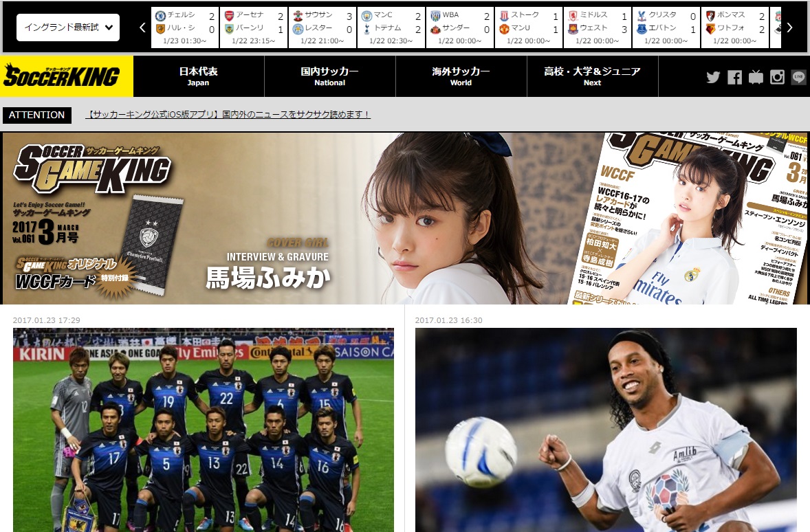Open 高校・大学&ジュニア Next menu
This screenshot has width=810, height=532.
click(592, 76)
